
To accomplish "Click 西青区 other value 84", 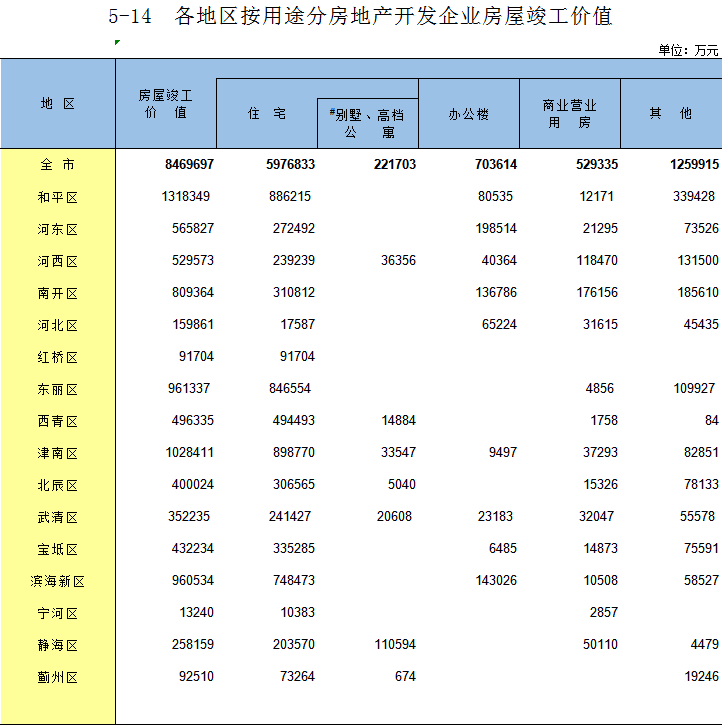I will 712,420.
